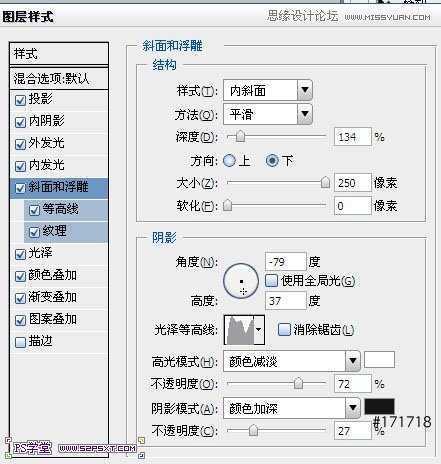Open the 方法 technique dropdown showing 平滑
The width and height of the screenshot is (441, 464).
[268, 114]
